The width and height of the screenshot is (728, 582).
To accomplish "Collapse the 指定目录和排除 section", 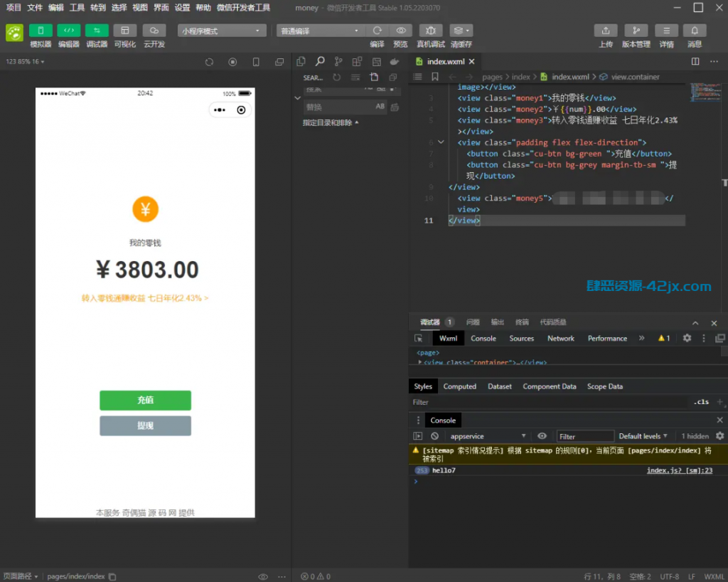I will pos(331,122).
